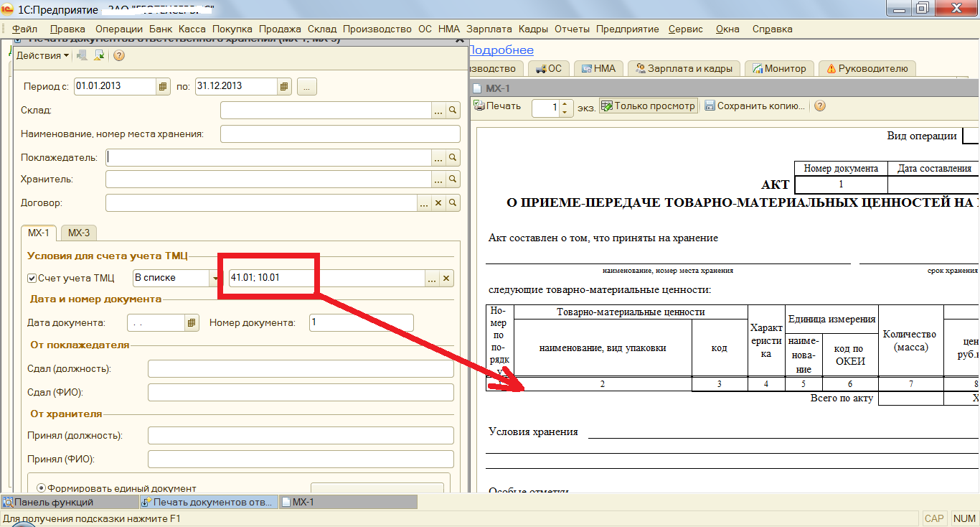This screenshot has height=527, width=980.
Task: Open the Сервис menu
Action: pyautogui.click(x=686, y=29)
